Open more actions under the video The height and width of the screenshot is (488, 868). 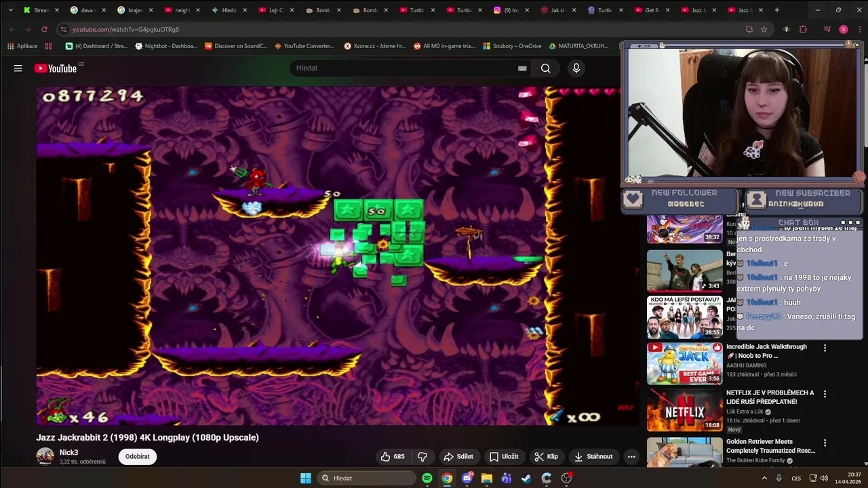631,456
